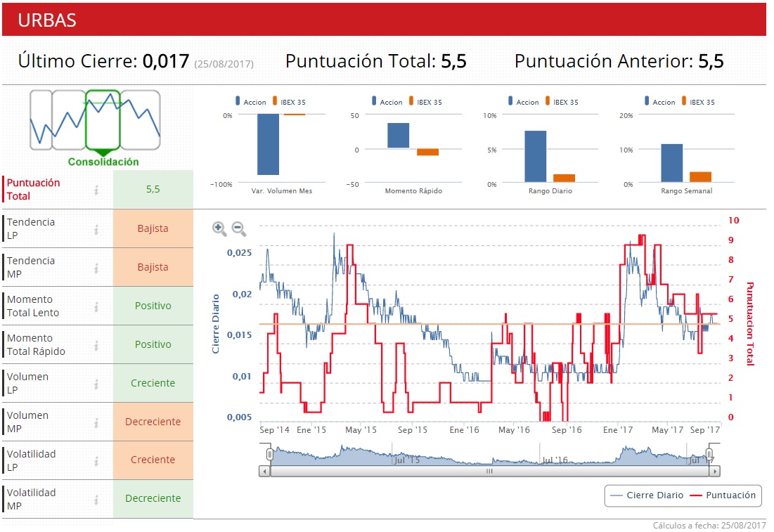
Task: Toggle IBEX 35 series in Var. Volumen Mes chart
Action: coord(289,102)
